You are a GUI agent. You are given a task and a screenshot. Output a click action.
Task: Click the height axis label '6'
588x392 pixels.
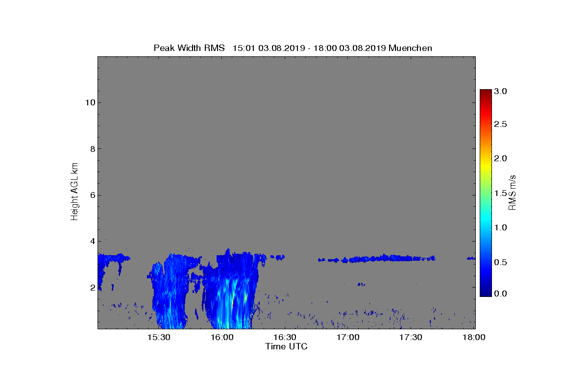(x=92, y=195)
